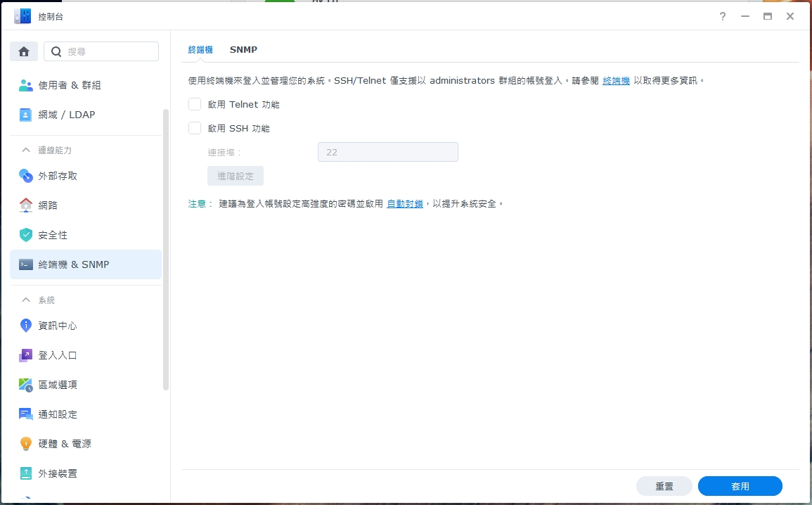Click the Control Panel home icon
This screenshot has width=812, height=505.
point(24,51)
